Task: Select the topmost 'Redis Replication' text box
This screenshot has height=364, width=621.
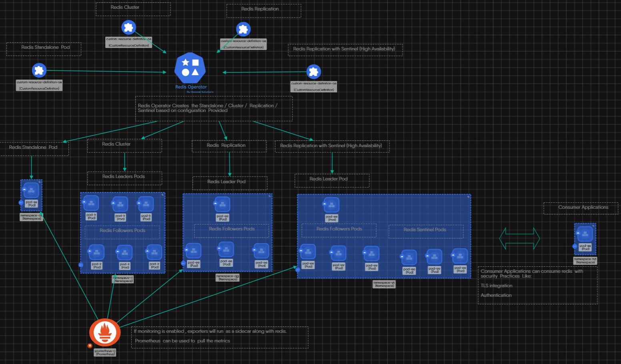Action: [264, 11]
